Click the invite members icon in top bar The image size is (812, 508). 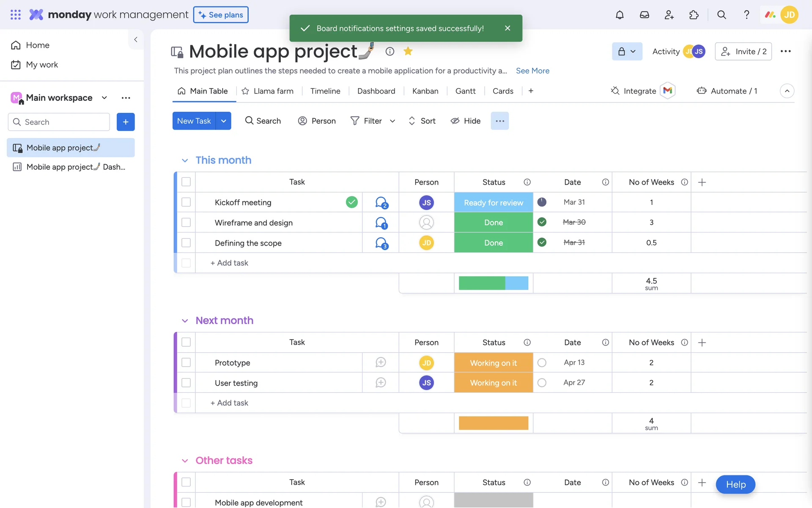pos(669,15)
